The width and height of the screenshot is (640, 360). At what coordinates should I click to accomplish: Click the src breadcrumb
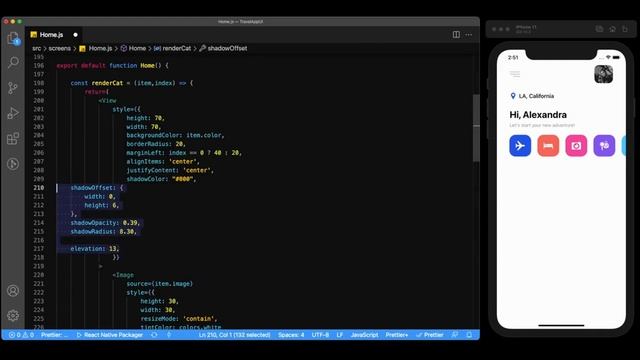[37, 48]
